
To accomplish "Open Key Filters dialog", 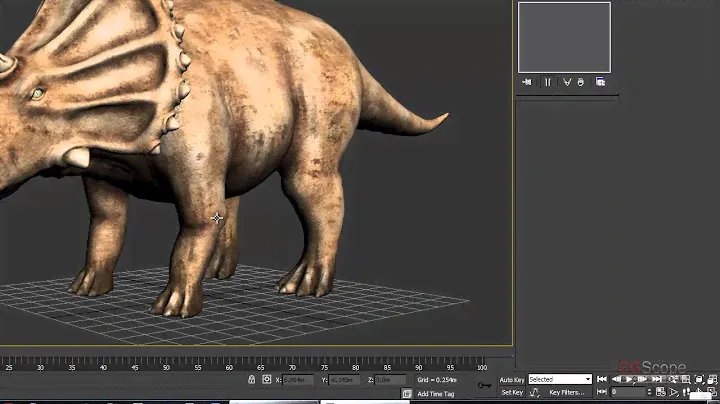I will tap(567, 393).
